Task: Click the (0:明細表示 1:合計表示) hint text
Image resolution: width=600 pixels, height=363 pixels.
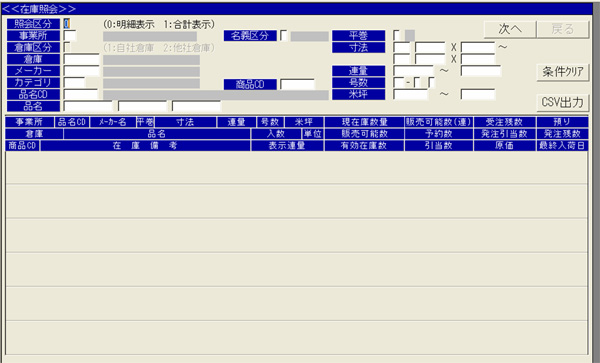Action: (x=159, y=24)
